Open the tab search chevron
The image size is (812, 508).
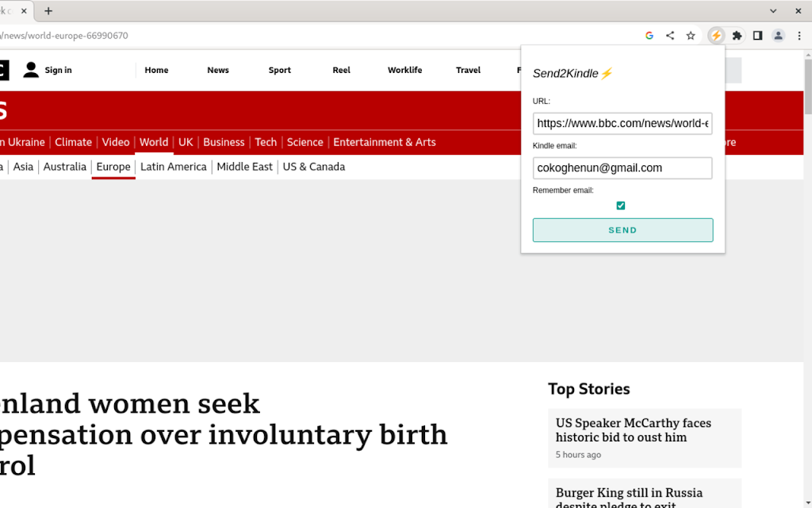(773, 11)
